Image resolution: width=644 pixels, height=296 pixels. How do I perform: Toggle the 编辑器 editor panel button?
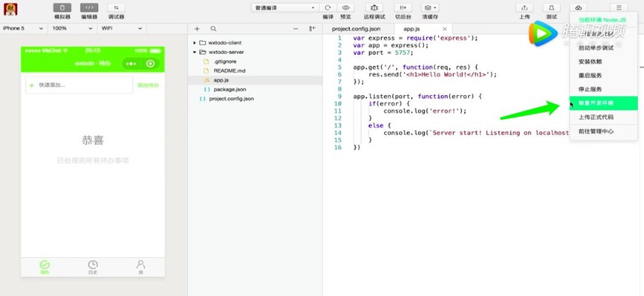[89, 7]
